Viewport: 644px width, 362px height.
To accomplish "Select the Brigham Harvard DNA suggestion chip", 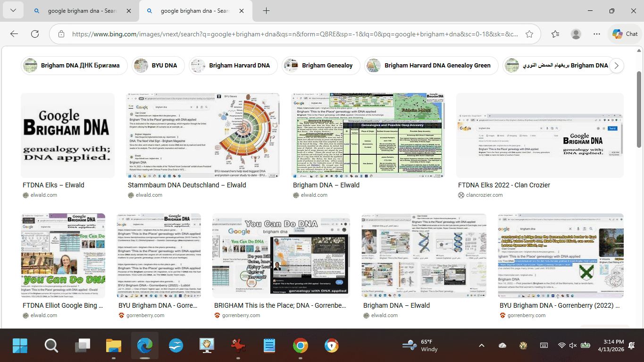I will click(234, 66).
